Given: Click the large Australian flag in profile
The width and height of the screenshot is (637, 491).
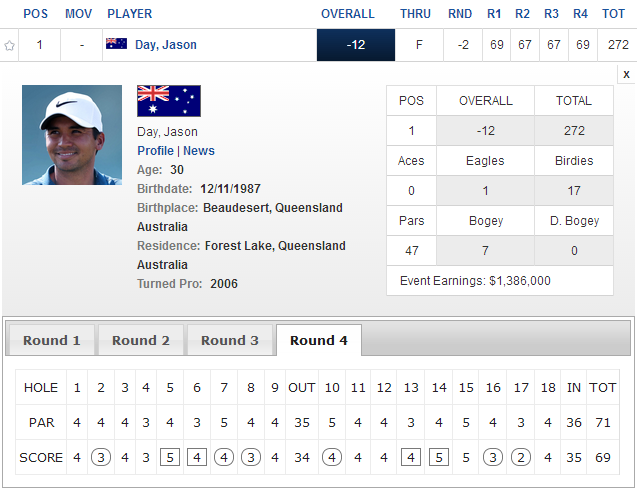Looking at the screenshot, I should [x=168, y=101].
